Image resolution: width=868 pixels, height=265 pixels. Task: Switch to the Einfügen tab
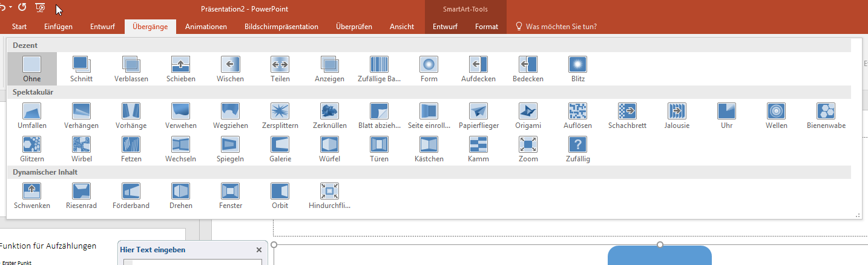[58, 27]
